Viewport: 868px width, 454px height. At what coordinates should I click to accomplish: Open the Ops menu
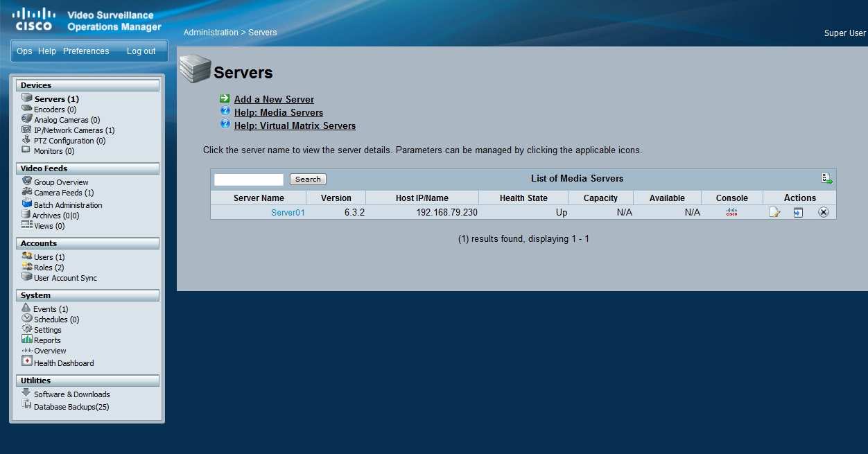click(x=24, y=51)
